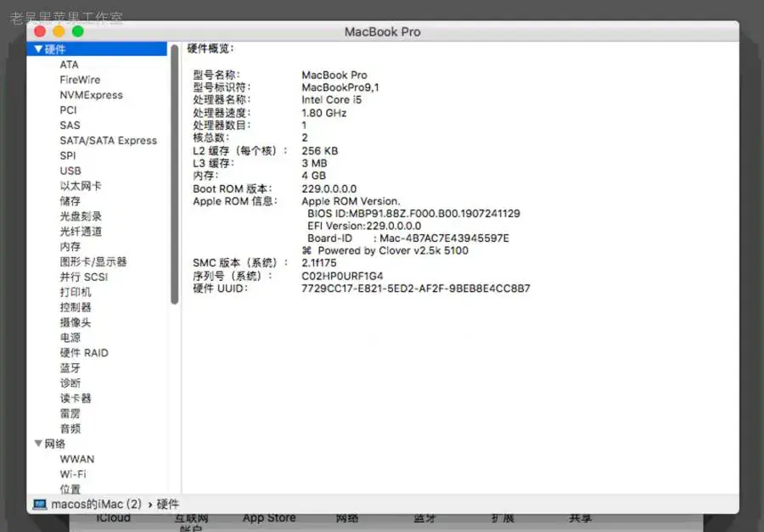
Task: Select PCI in the hardware list
Action: [x=68, y=110]
